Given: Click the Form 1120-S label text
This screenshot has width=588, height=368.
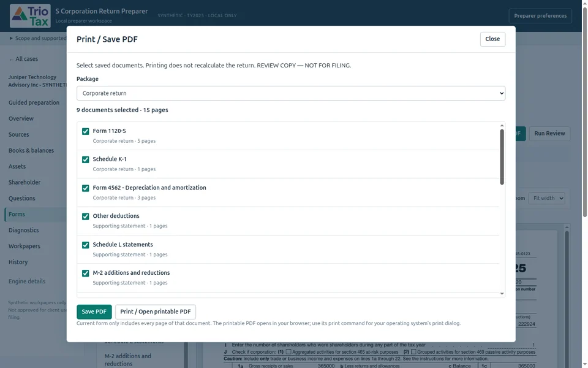Looking at the screenshot, I should (109, 131).
